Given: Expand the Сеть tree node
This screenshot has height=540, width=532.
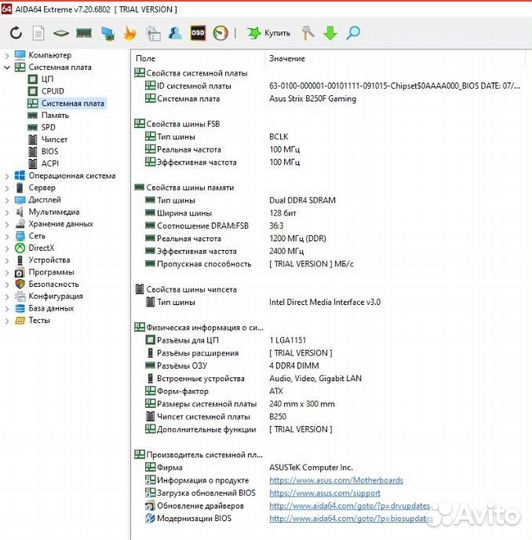Looking at the screenshot, I should pos(7,236).
